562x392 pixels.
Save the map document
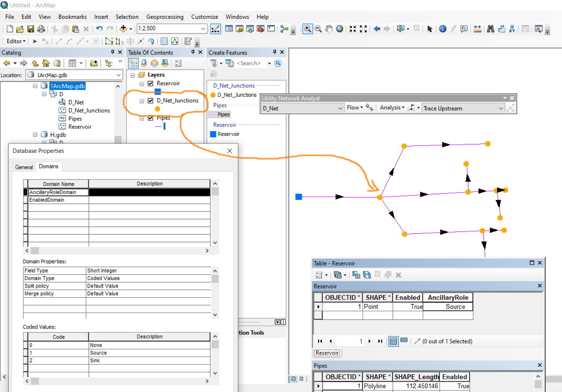[x=31, y=29]
